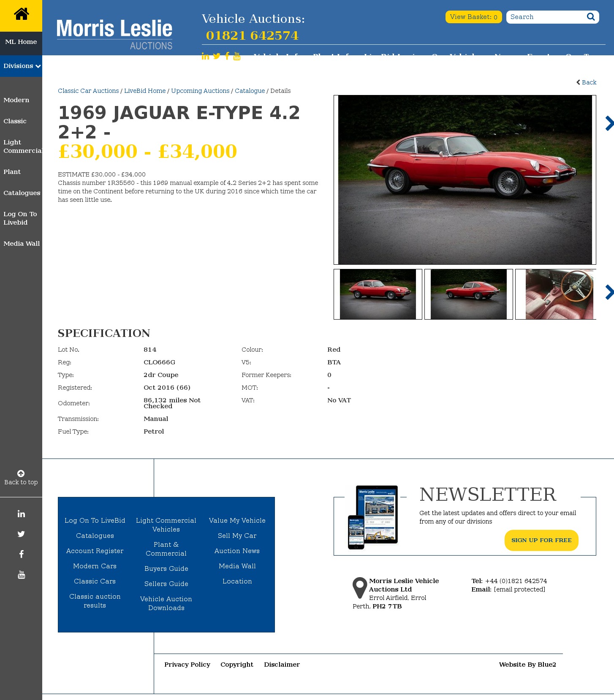The image size is (614, 700).
Task: Click SIGN UP FOR FREE button
Action: pos(541,540)
